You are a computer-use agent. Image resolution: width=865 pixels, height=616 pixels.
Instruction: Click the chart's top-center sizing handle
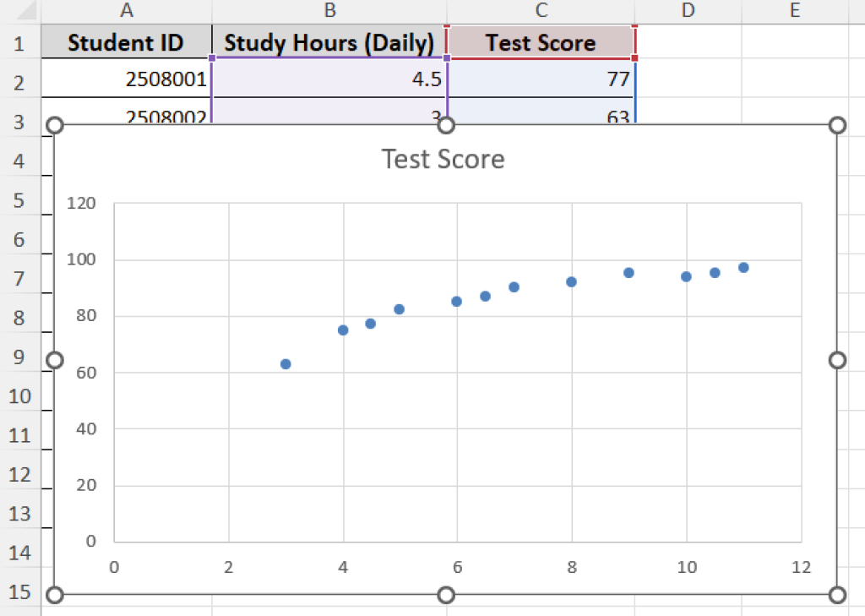[x=447, y=125]
